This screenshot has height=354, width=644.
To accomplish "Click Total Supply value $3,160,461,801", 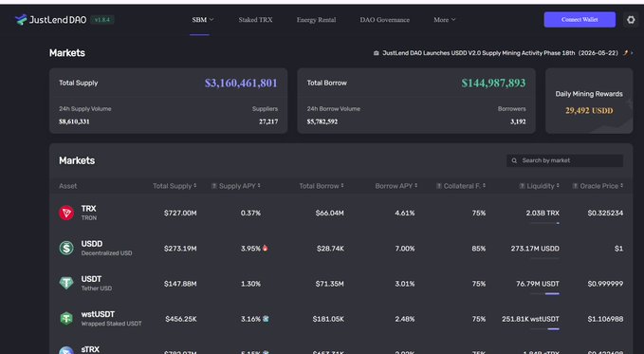I will pos(241,84).
